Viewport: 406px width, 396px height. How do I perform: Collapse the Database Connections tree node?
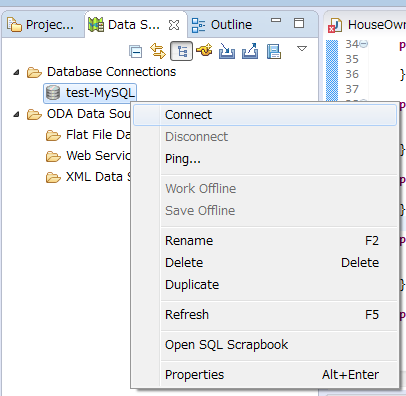[x=16, y=72]
